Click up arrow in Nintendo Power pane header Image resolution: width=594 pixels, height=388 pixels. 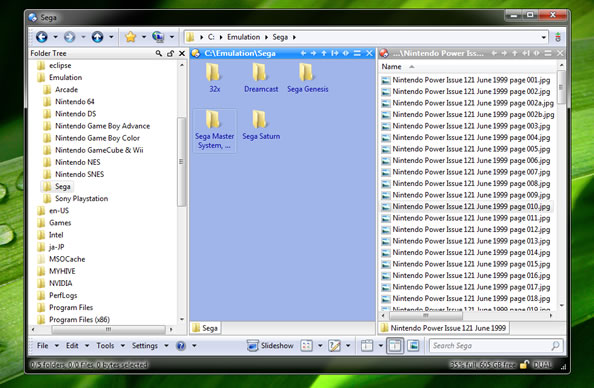coord(515,53)
